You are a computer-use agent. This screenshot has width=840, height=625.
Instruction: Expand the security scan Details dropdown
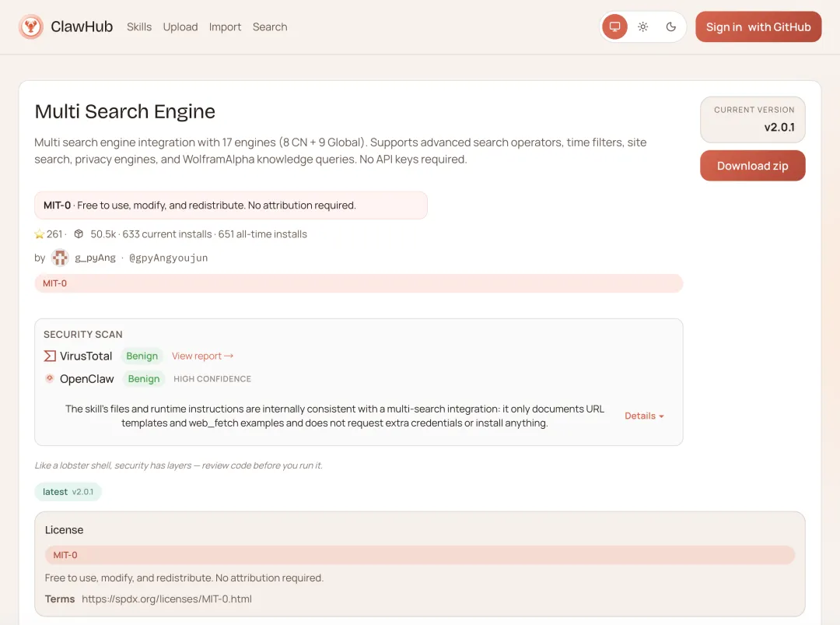click(644, 416)
